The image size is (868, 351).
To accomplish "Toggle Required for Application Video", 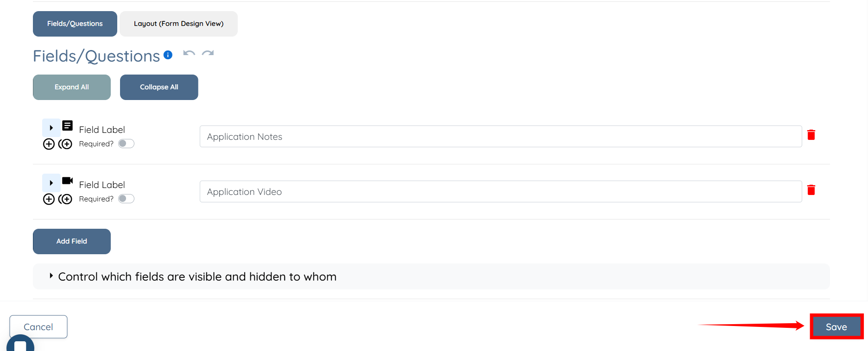I will (126, 199).
